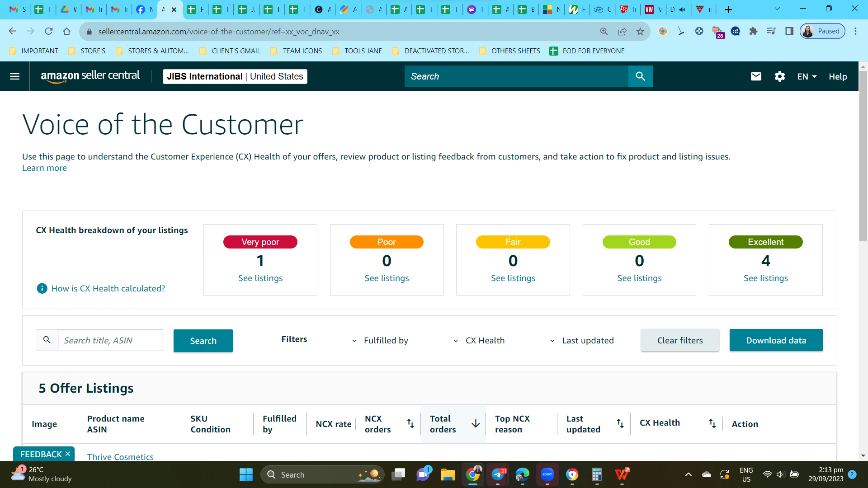Open the TEAM ICONS bookmarks folder
Image resolution: width=868 pixels, height=488 pixels.
[296, 51]
